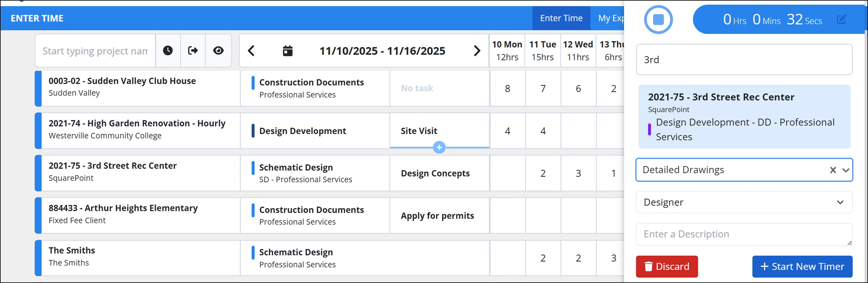This screenshot has height=283, width=868.
Task: Select the 11 Tue column header
Action: pos(542,51)
